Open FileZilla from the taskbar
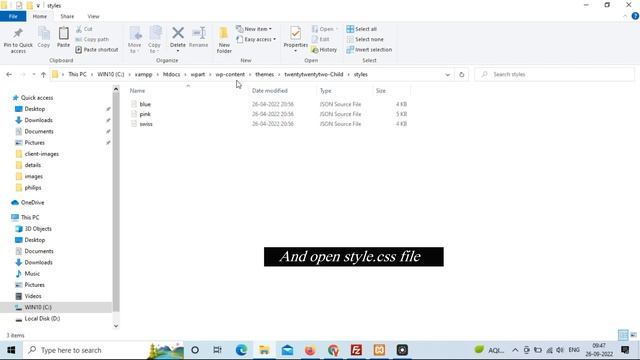This screenshot has width=640, height=360. tap(356, 350)
